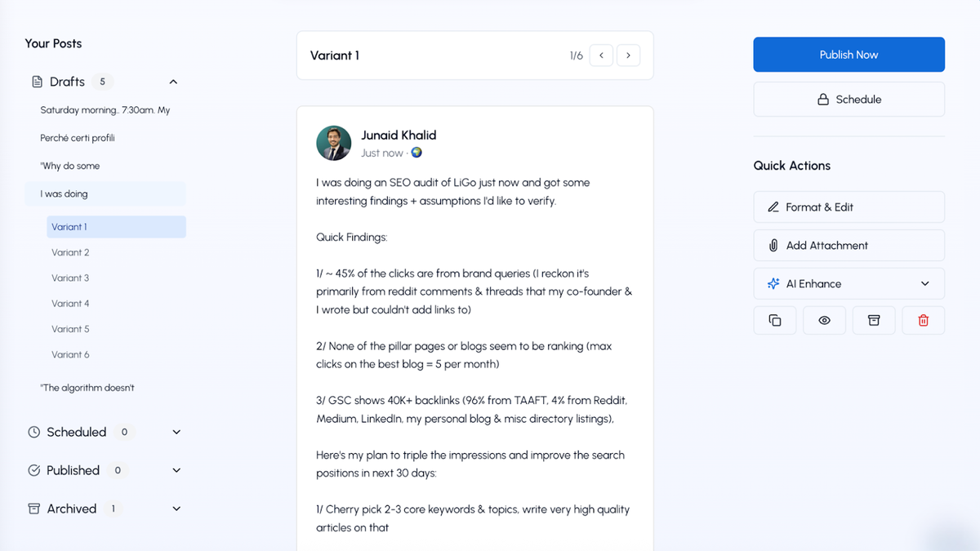Select Variant 3 in the sidebar
This screenshot has width=980, height=551.
tap(70, 278)
